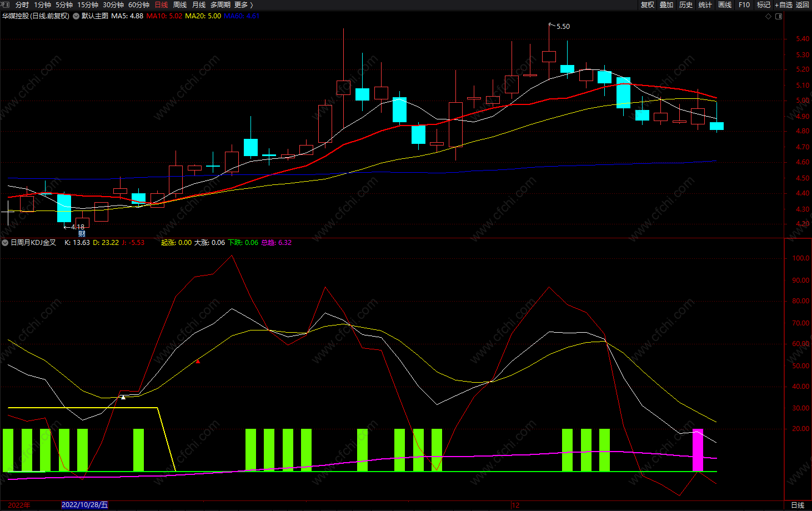Screen dimensions: 812x511
Task: Click the 返回 back button
Action: pyautogui.click(x=803, y=5)
